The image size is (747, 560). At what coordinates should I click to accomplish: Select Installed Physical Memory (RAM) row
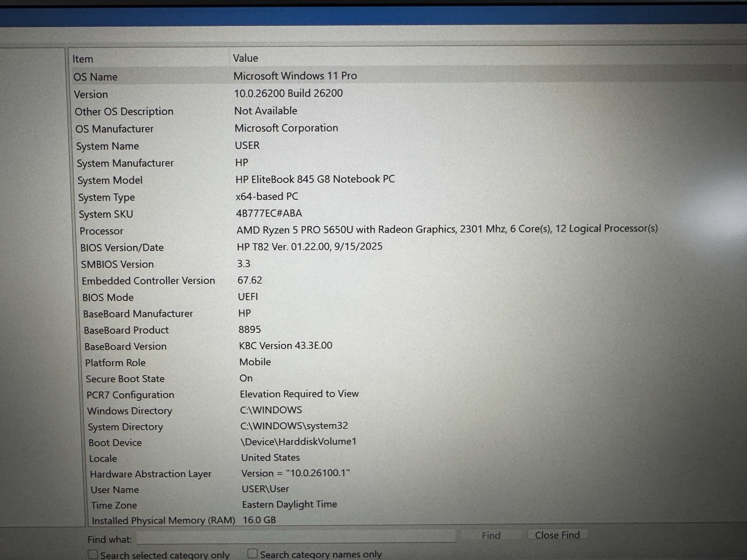(x=163, y=521)
